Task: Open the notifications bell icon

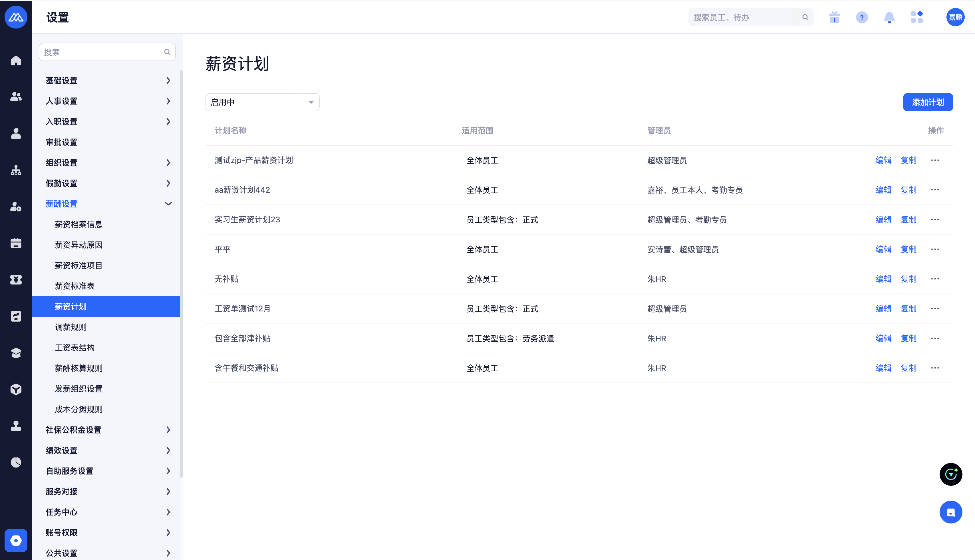Action: pyautogui.click(x=889, y=17)
